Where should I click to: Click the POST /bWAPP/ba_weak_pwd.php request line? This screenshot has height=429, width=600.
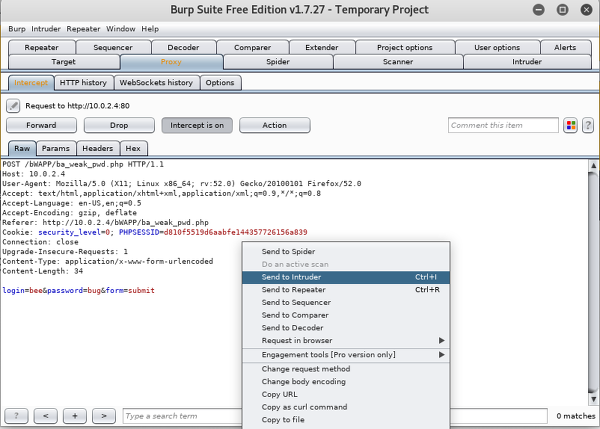point(83,165)
